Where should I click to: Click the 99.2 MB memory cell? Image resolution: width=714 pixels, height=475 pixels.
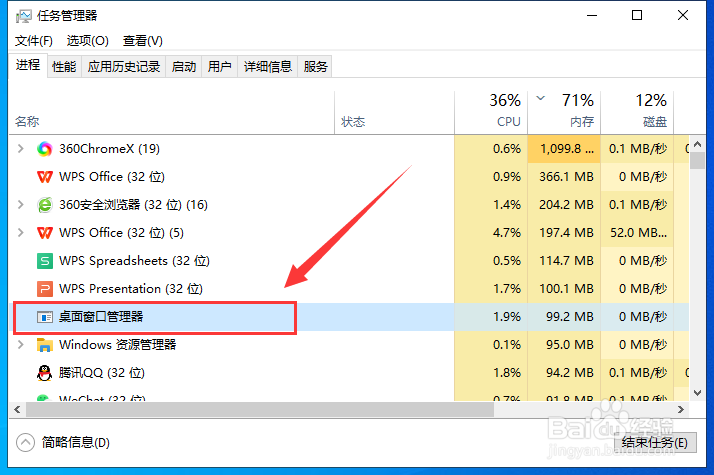(564, 317)
